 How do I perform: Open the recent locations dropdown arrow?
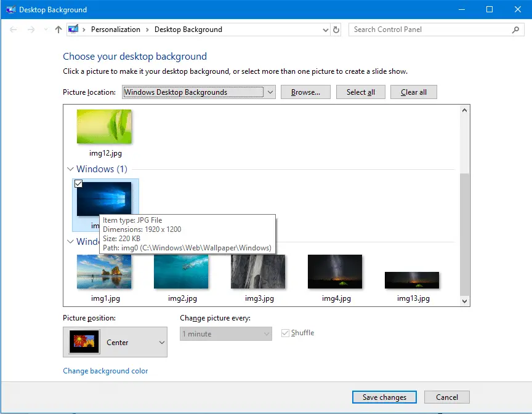(x=46, y=30)
